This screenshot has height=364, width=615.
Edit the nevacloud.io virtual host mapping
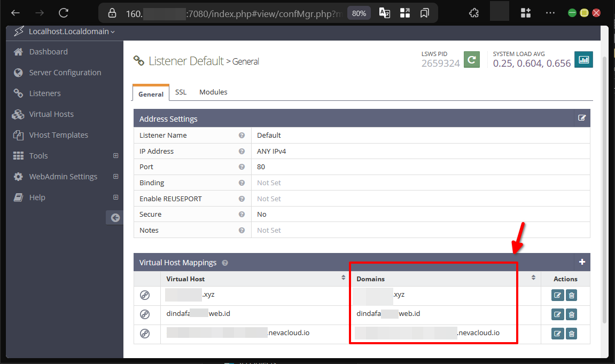(x=557, y=334)
